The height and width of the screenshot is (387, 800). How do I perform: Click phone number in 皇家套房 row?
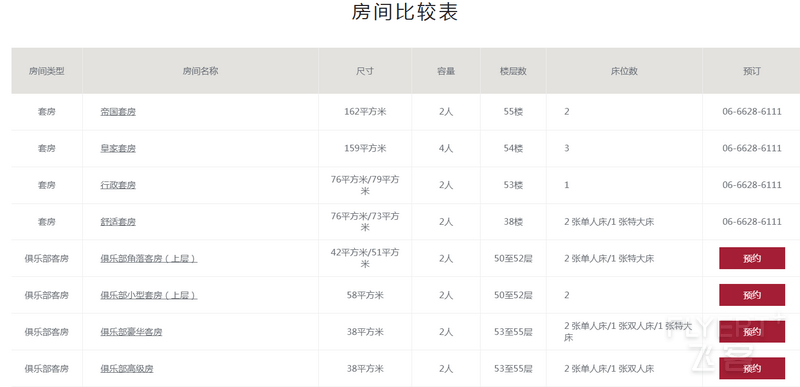pos(752,148)
